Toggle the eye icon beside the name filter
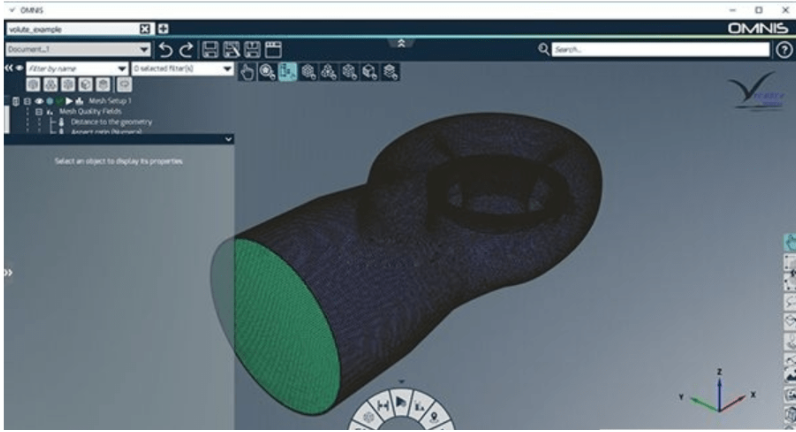 point(19,68)
